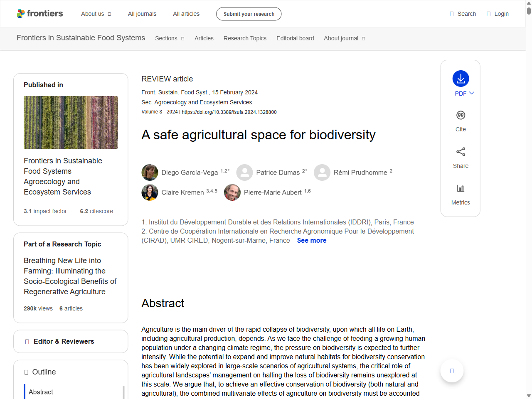Open the Editorial board tab
The image size is (532, 399).
click(295, 38)
